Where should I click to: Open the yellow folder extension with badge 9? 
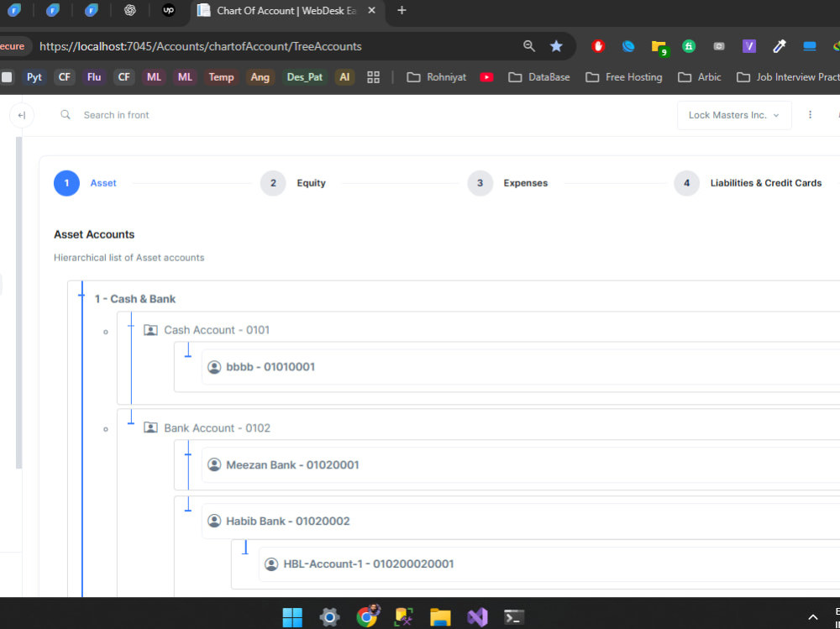(659, 47)
